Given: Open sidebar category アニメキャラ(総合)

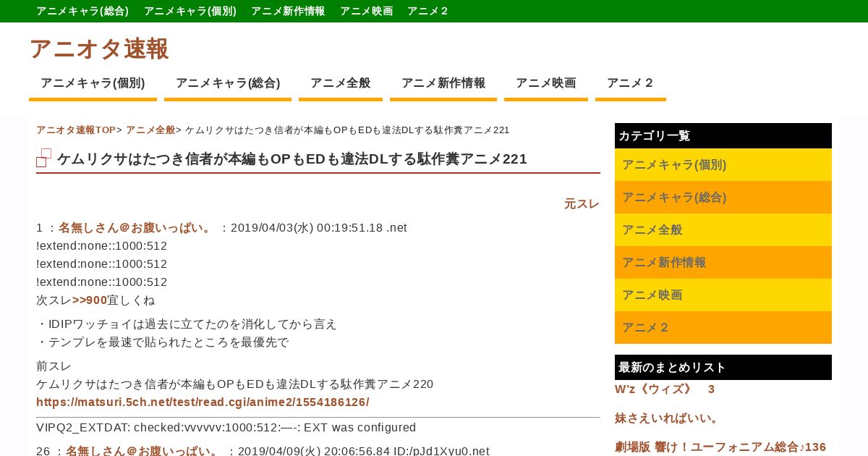Looking at the screenshot, I should point(723,198).
